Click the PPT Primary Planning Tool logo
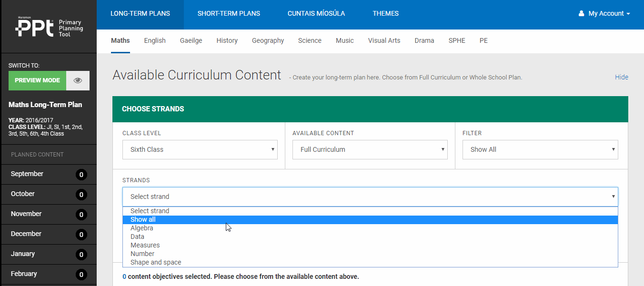 [x=49, y=28]
